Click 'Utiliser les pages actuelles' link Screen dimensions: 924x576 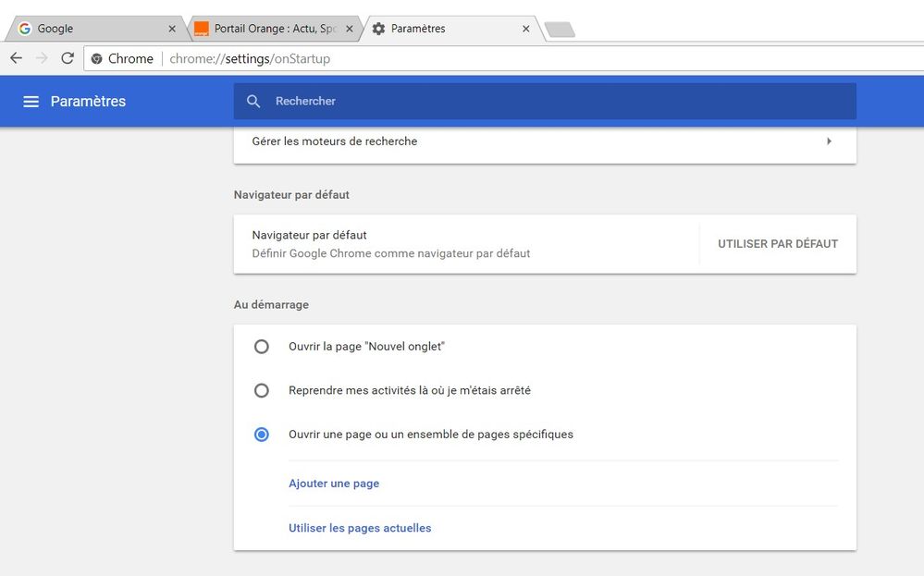tap(360, 528)
